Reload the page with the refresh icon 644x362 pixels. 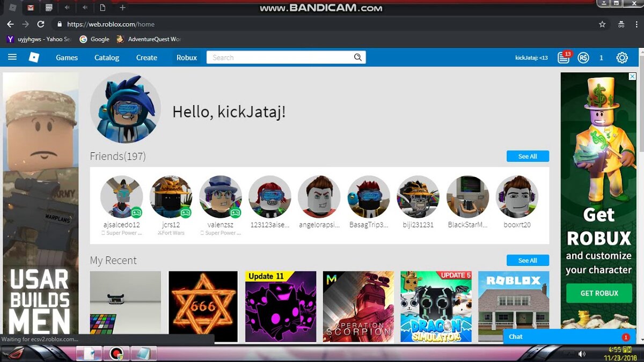point(41,24)
